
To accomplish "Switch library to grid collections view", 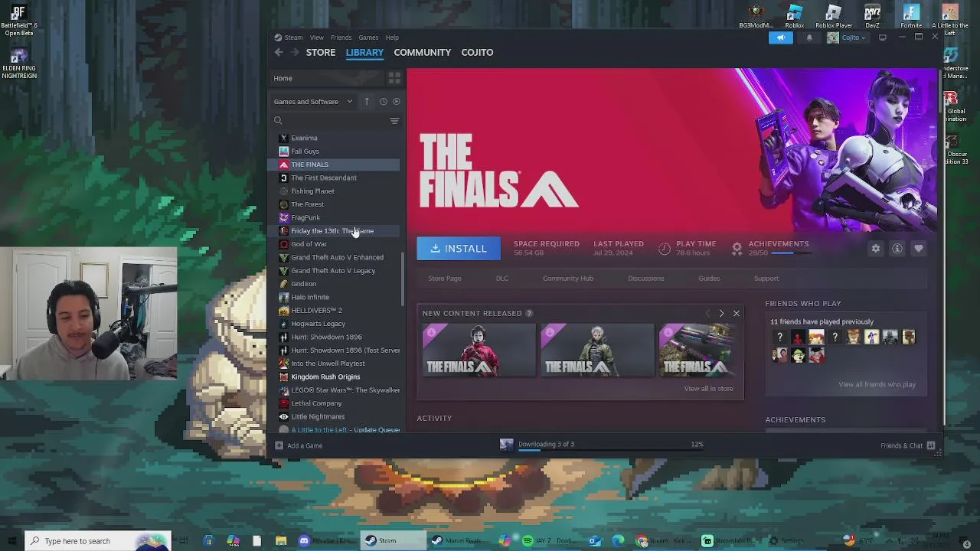I will point(394,78).
